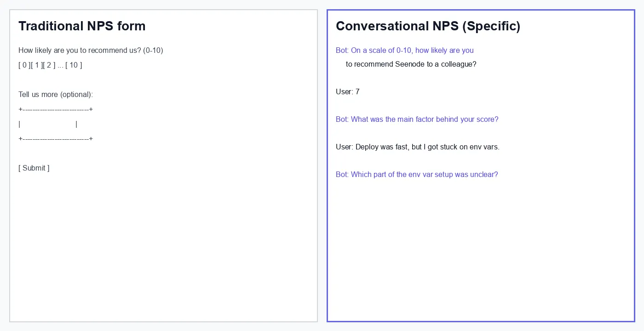Select score [ 0 ] in the traditional form
This screenshot has width=644, height=331.
[24, 65]
